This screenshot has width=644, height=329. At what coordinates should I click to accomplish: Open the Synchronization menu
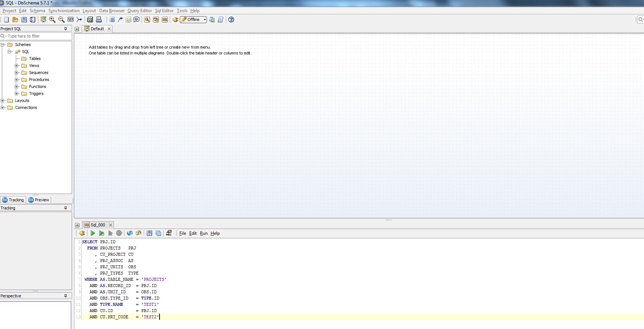coord(64,11)
